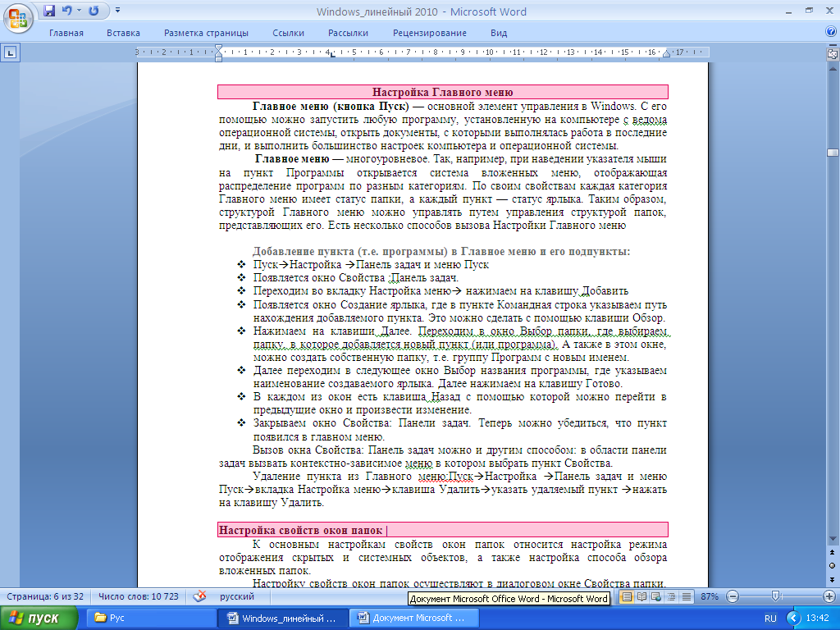The height and width of the screenshot is (630, 840).
Task: Open the Office button menu
Action: pos(18,19)
